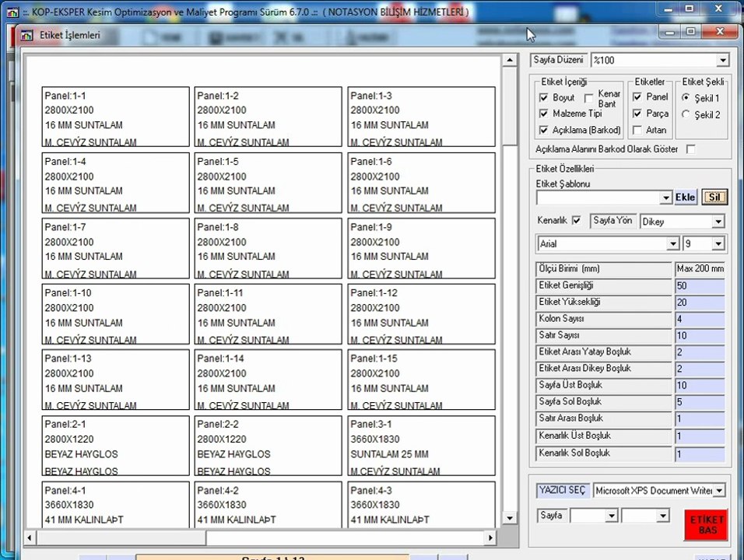Select the Şekil 2 radio button
The image size is (744, 560).
point(686,114)
